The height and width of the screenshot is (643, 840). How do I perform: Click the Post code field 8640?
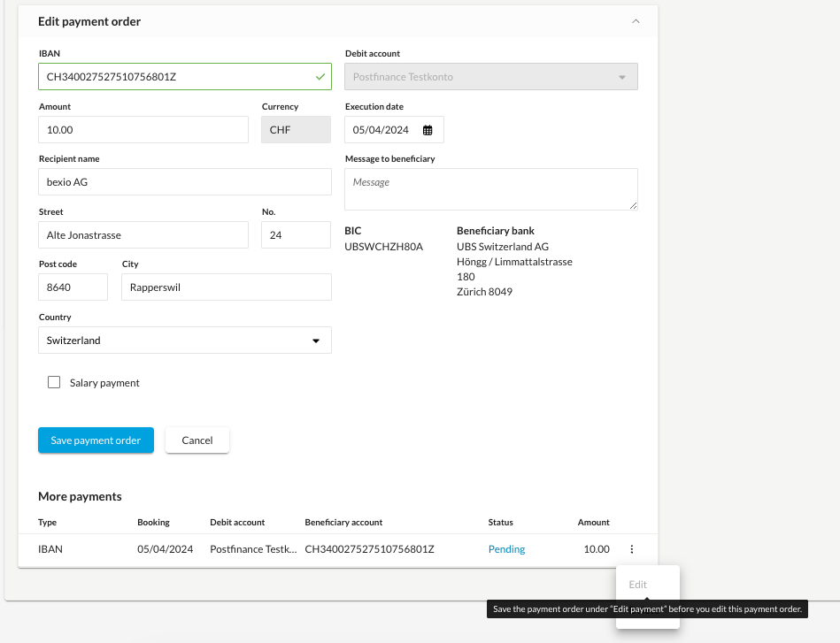(x=73, y=287)
